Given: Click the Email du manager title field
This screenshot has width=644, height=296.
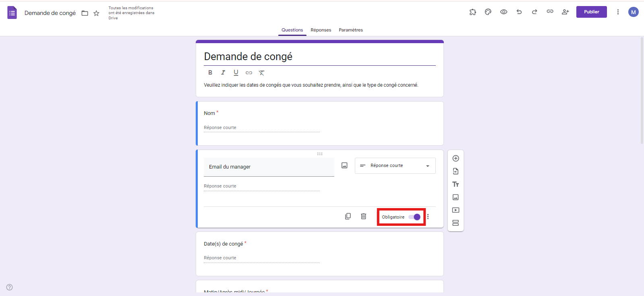Looking at the screenshot, I should 269,167.
